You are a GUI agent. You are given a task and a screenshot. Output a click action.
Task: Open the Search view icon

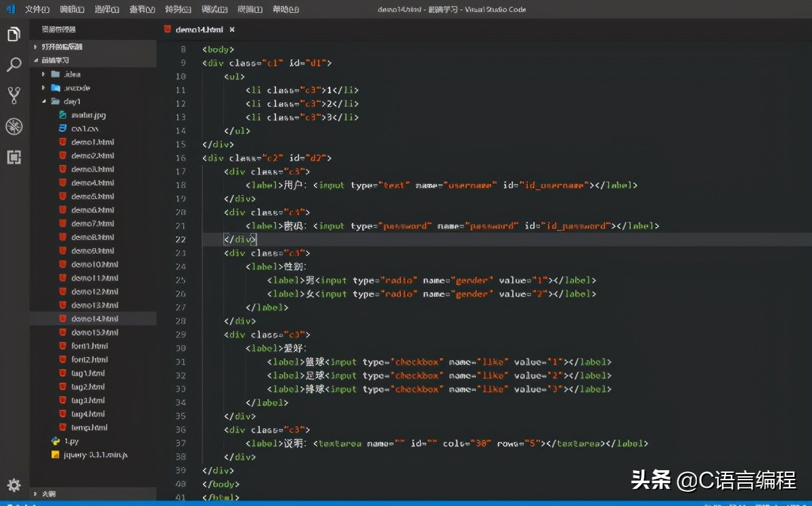[x=14, y=65]
